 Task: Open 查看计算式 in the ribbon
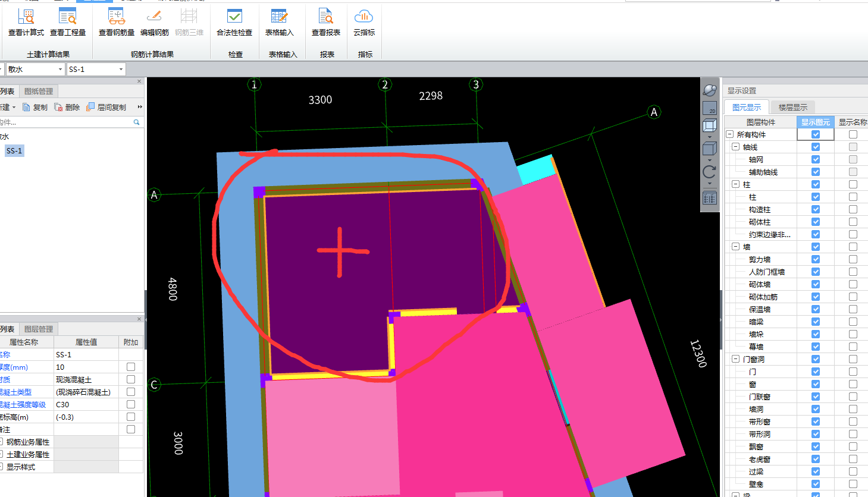(26, 23)
